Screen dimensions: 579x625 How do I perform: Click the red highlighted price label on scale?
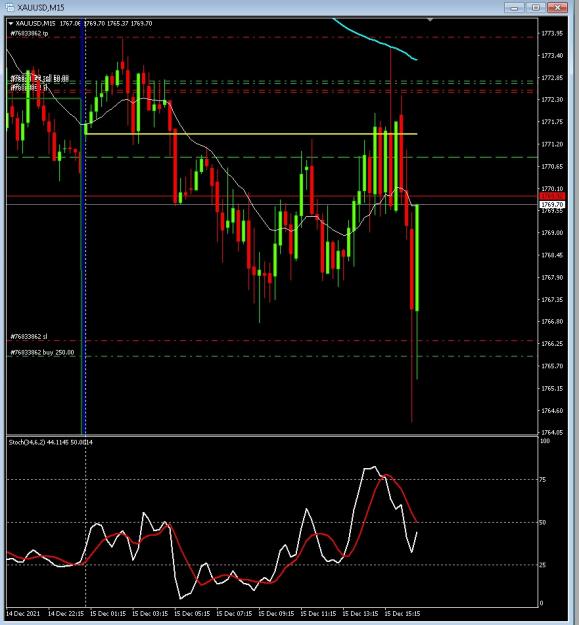pos(552,196)
